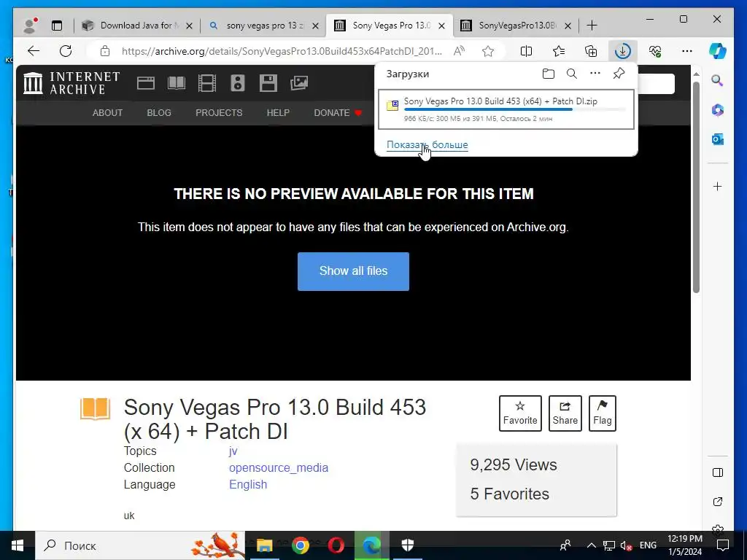Click the Downloads toolbar icon

pos(623,51)
